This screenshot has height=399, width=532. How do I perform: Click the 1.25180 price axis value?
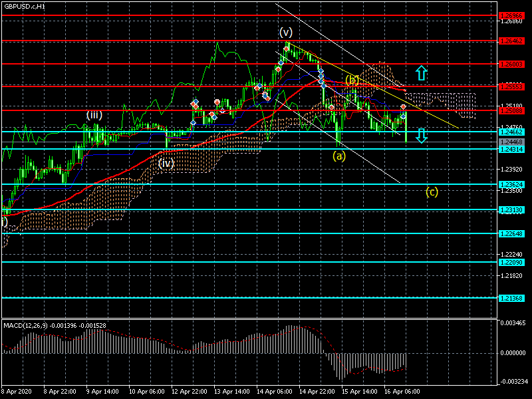coord(511,106)
